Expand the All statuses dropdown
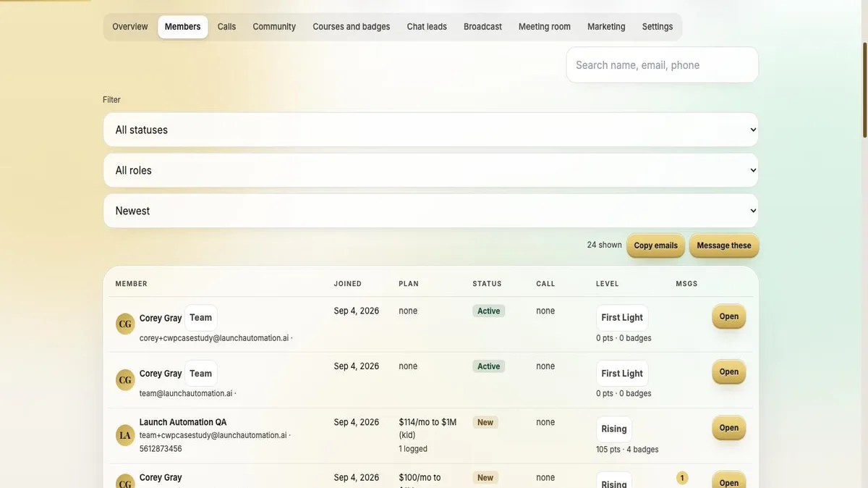This screenshot has width=868, height=488. (431, 130)
